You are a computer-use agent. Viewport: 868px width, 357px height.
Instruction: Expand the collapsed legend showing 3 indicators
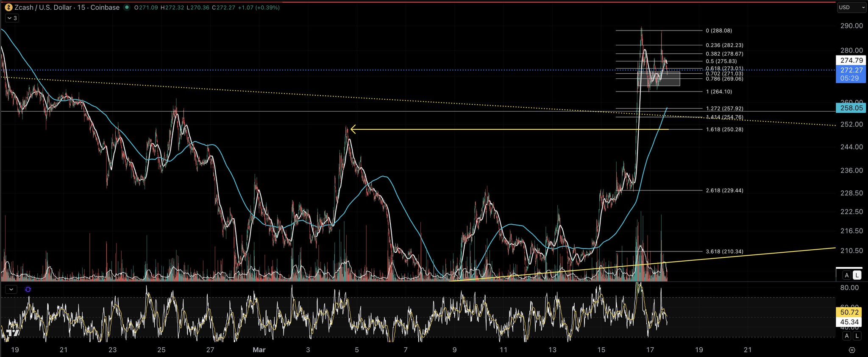(x=12, y=18)
